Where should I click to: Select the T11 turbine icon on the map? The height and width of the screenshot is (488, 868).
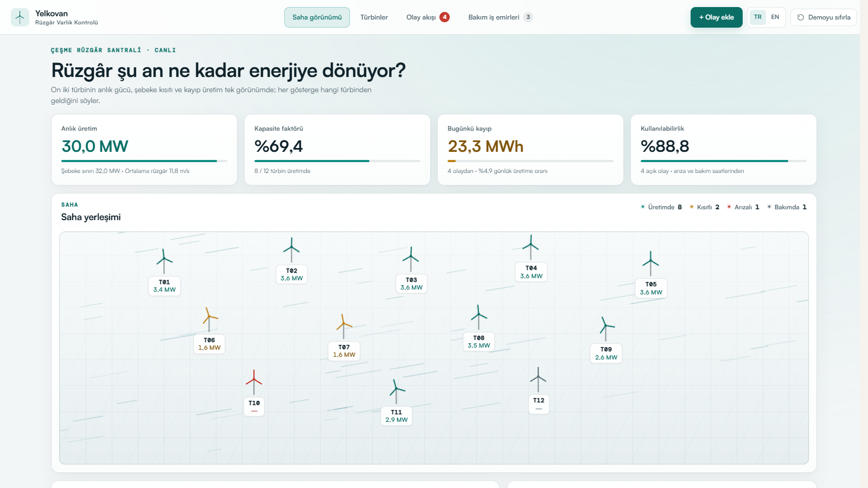point(397,391)
